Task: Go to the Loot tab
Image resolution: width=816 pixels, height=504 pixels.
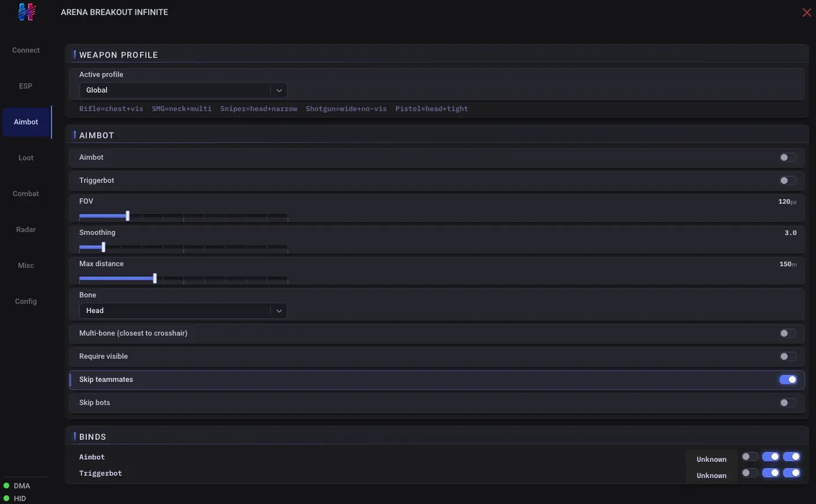Action: pyautogui.click(x=26, y=158)
